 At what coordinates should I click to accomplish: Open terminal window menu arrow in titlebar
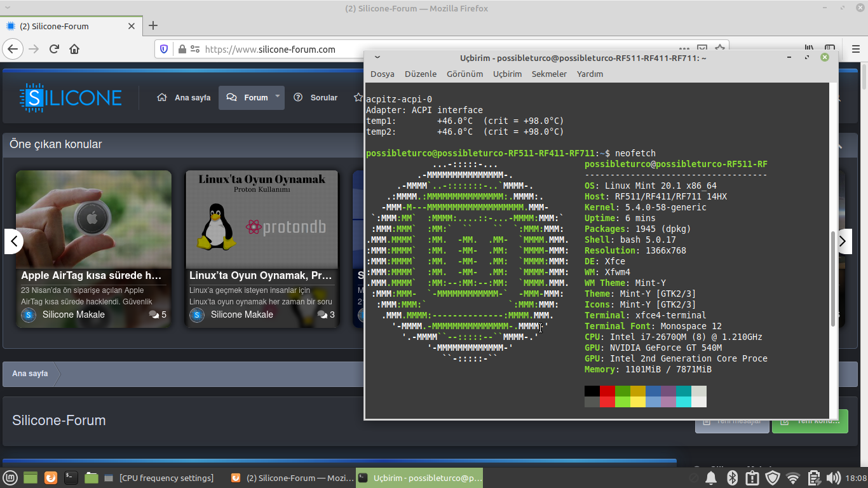377,57
